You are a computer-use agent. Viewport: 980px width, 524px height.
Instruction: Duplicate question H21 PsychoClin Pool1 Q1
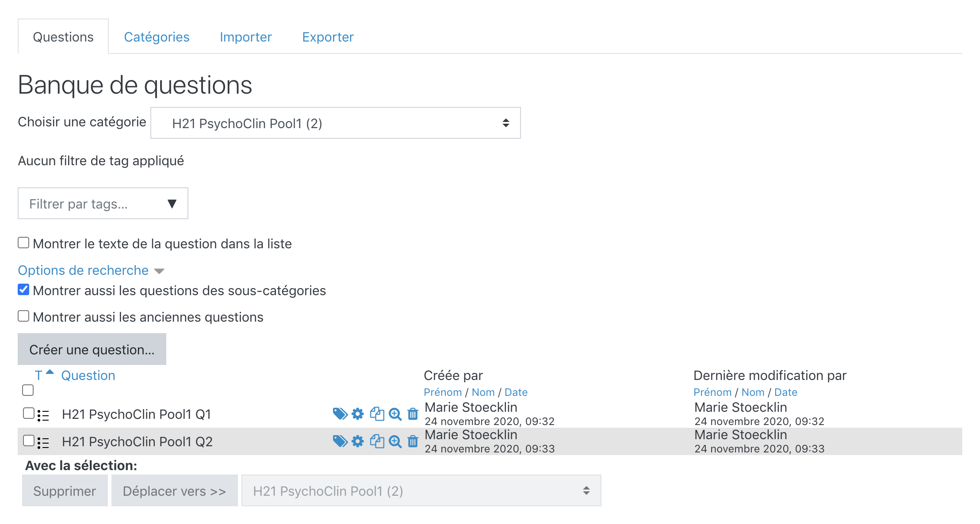[377, 414]
